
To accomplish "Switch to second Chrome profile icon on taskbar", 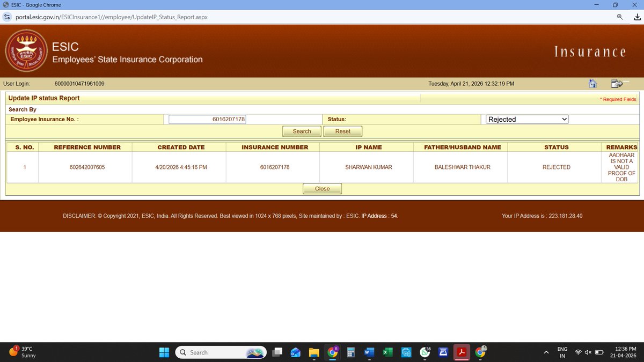I will point(480,352).
